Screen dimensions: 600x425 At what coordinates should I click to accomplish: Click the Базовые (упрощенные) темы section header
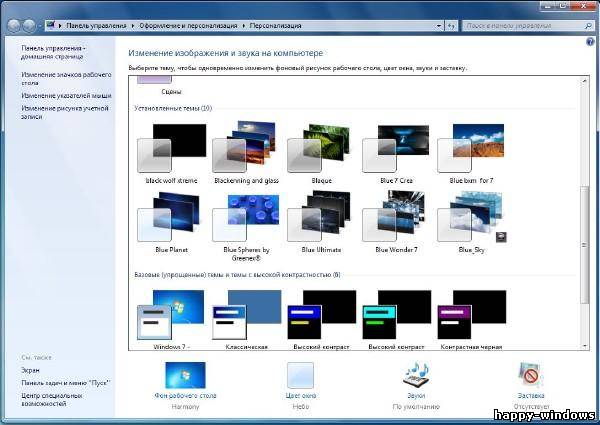(237, 275)
